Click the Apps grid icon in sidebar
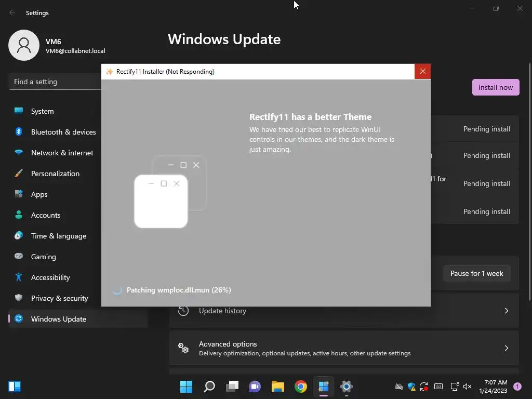This screenshot has width=532, height=399. [x=19, y=194]
